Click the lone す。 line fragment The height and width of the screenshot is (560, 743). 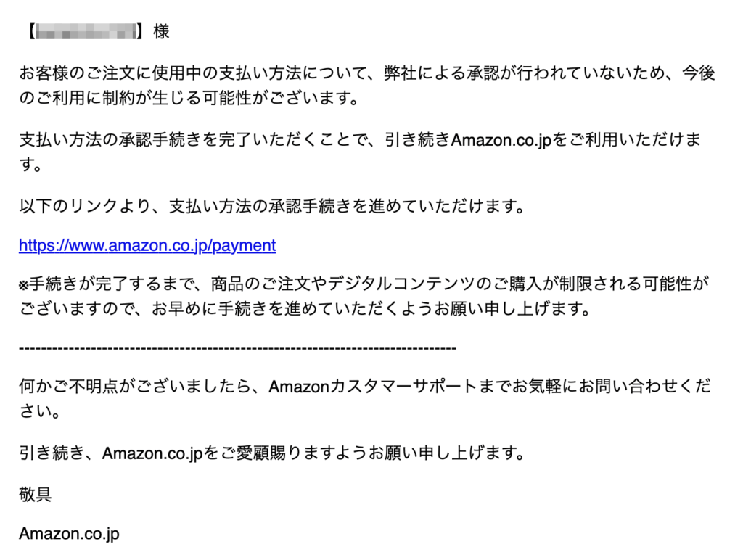(30, 165)
